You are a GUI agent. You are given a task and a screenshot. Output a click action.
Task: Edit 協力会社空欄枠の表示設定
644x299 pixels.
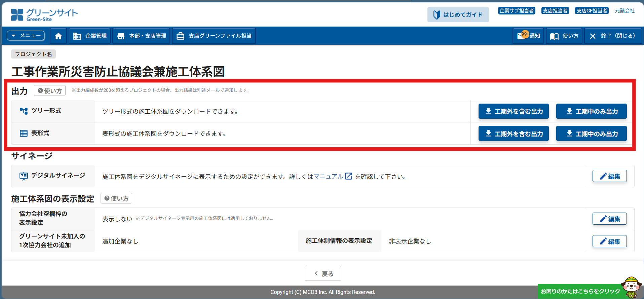tap(609, 219)
